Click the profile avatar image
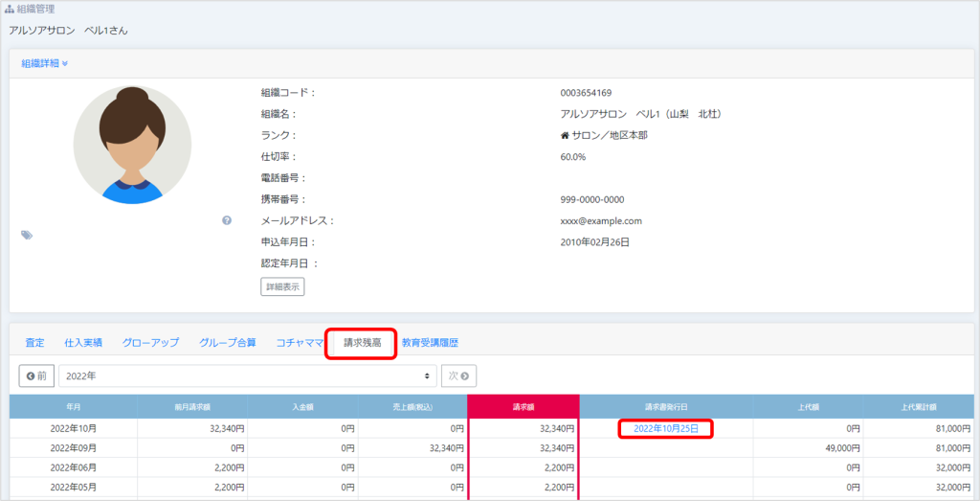 point(132,145)
